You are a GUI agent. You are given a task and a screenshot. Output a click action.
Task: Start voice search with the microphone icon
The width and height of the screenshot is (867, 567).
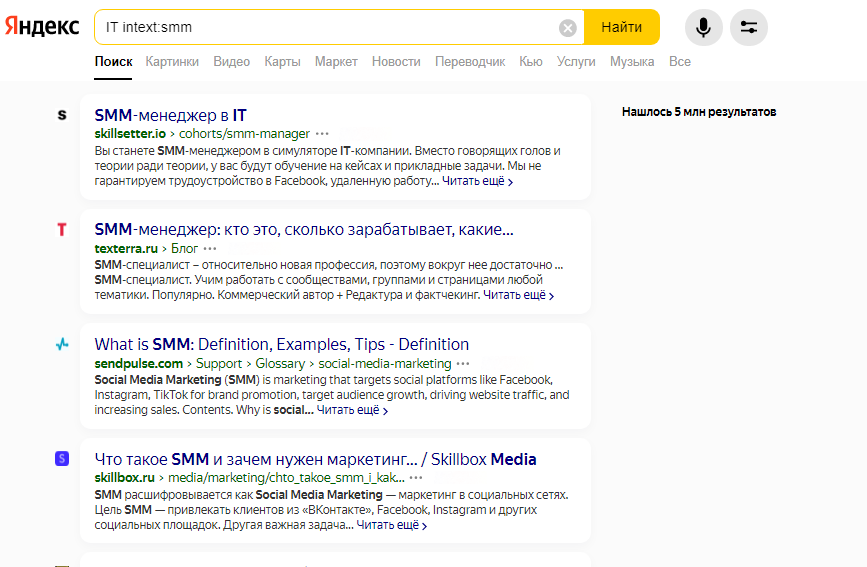point(703,27)
